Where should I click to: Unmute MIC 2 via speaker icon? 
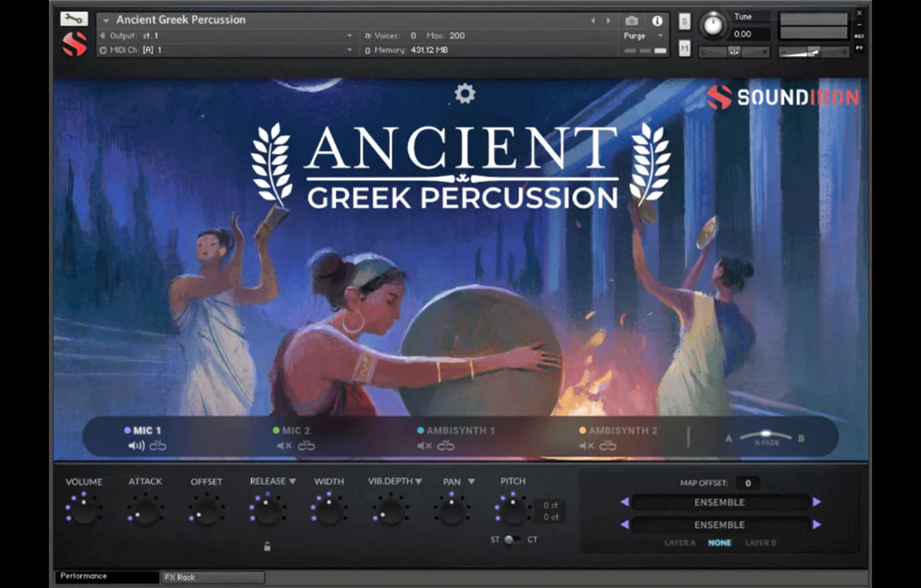click(284, 446)
